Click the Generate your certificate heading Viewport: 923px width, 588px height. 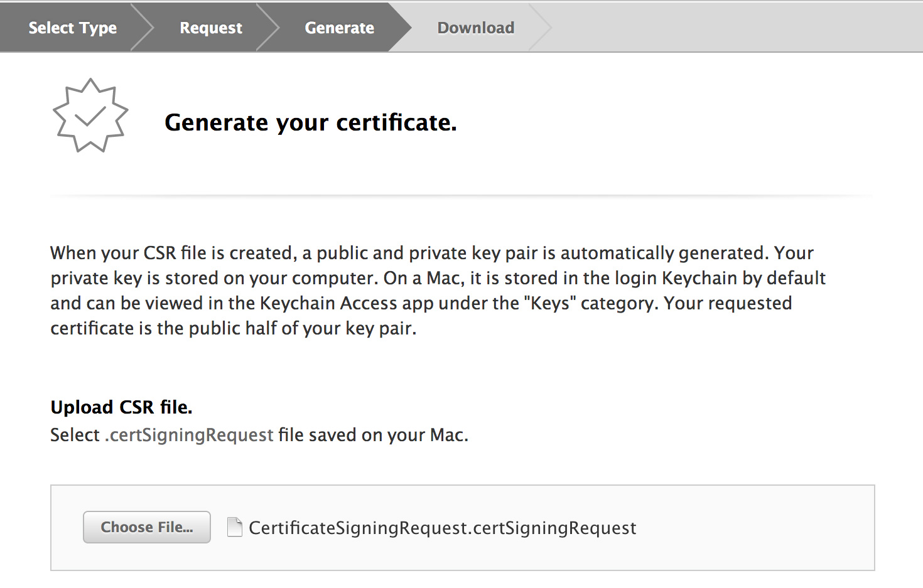(311, 122)
